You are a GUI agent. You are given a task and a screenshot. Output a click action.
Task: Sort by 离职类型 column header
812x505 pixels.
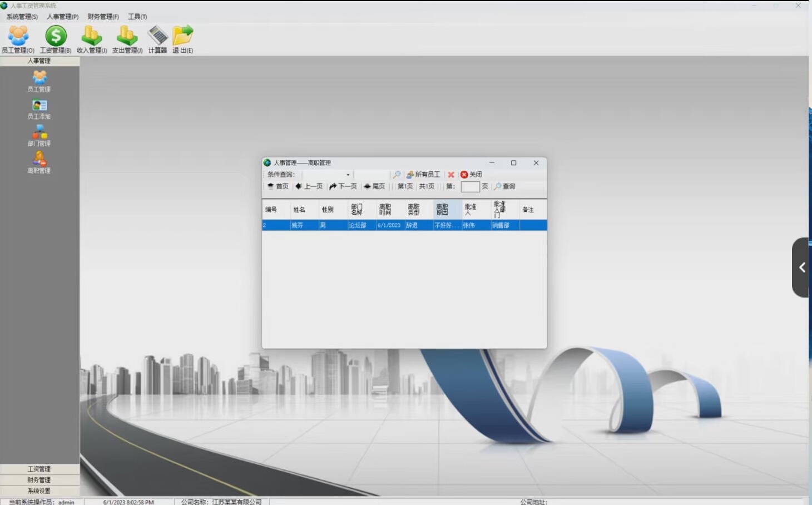coord(419,210)
